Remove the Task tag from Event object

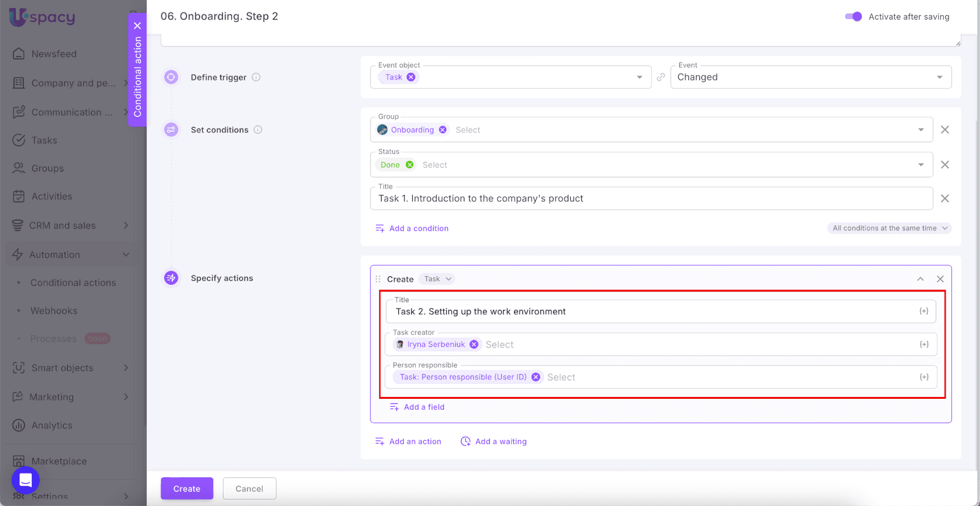411,77
